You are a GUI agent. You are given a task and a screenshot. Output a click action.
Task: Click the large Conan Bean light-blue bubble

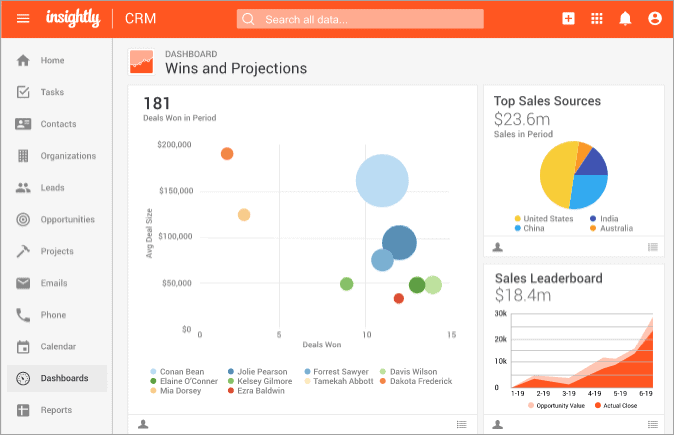pyautogui.click(x=382, y=181)
